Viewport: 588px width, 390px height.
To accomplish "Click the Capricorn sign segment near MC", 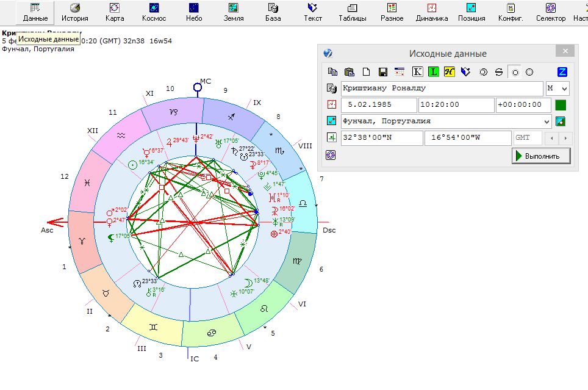I will pos(173,112).
